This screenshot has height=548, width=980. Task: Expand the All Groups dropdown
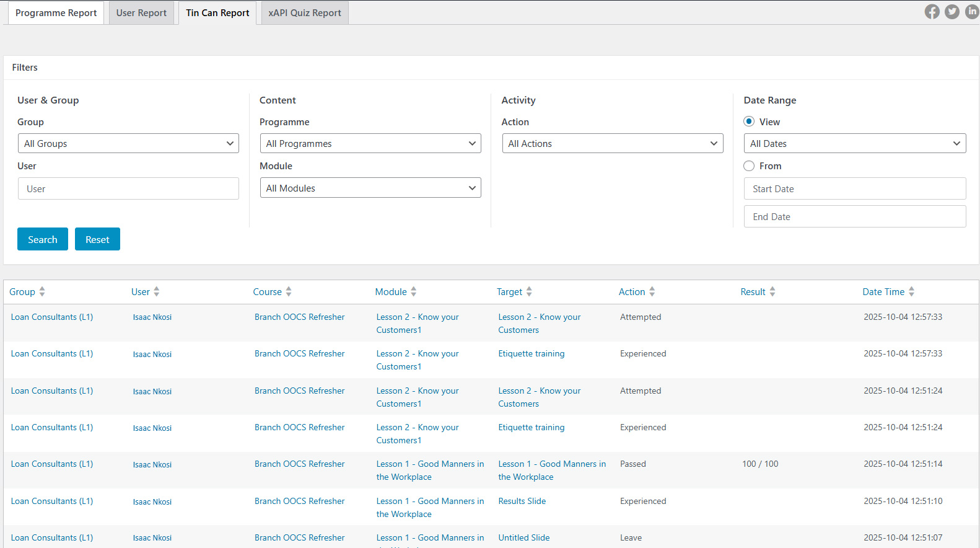[x=128, y=144]
